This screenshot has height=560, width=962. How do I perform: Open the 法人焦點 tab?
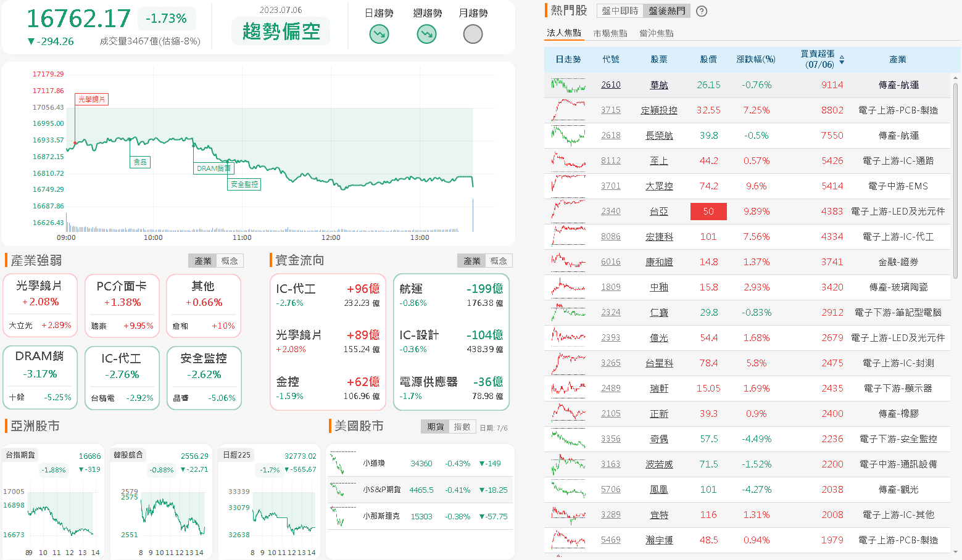coord(564,33)
